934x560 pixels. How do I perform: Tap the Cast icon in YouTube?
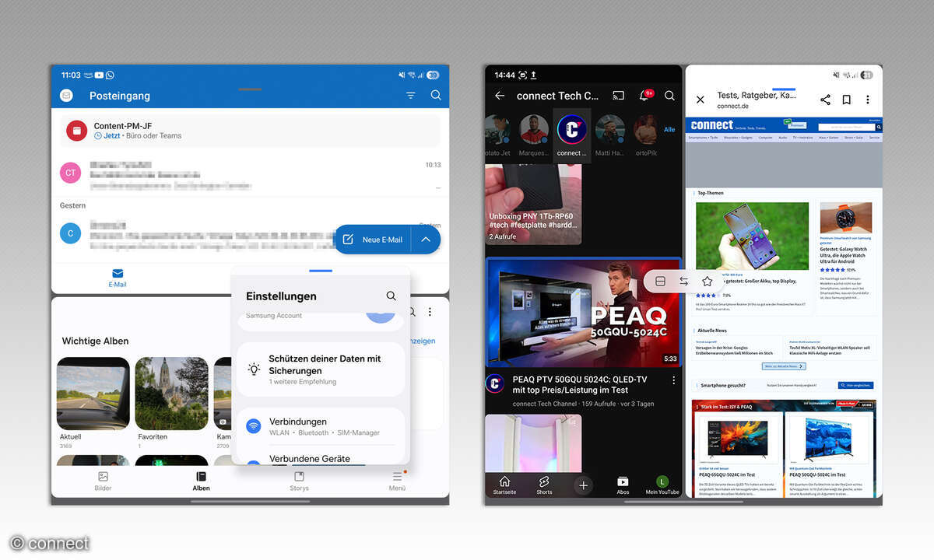tap(619, 96)
